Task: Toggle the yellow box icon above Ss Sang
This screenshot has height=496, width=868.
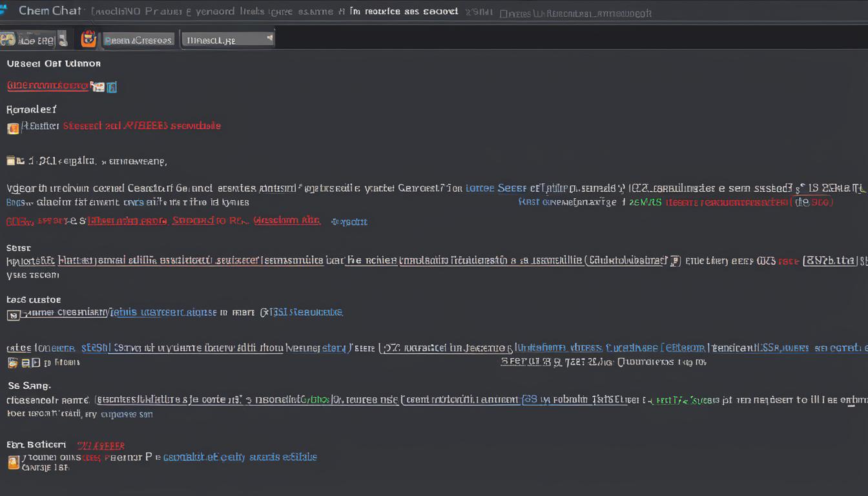Action: pyautogui.click(x=25, y=363)
